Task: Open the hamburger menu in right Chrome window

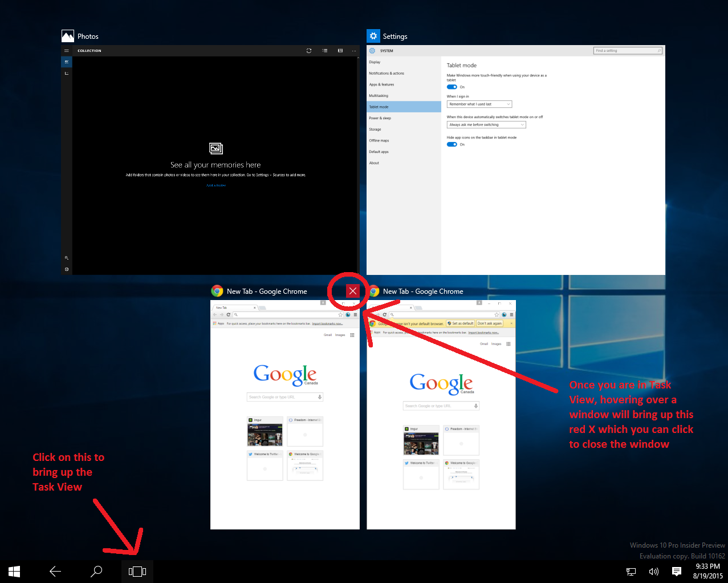Action: pos(511,314)
